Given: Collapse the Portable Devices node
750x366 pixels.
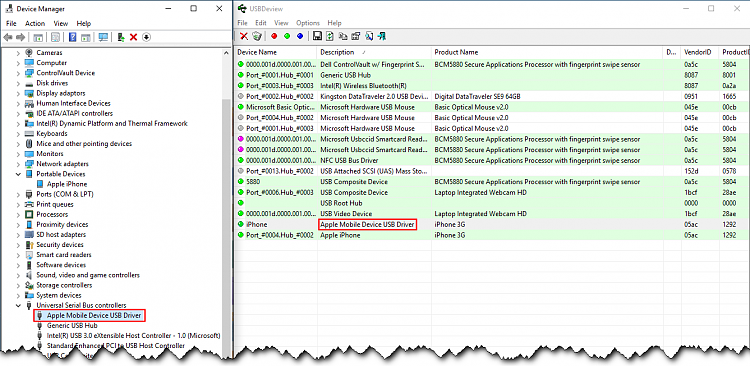Looking at the screenshot, I should pyautogui.click(x=18, y=174).
